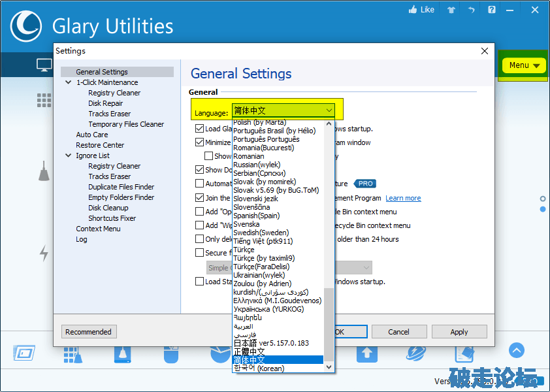Click the Overview monitor icon tab
The height and width of the screenshot is (392, 550).
coord(44,65)
